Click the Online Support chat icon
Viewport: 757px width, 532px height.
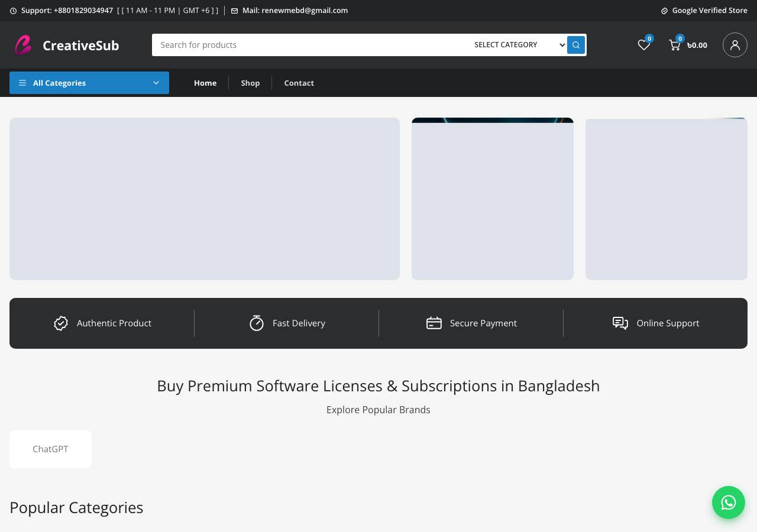(620, 323)
